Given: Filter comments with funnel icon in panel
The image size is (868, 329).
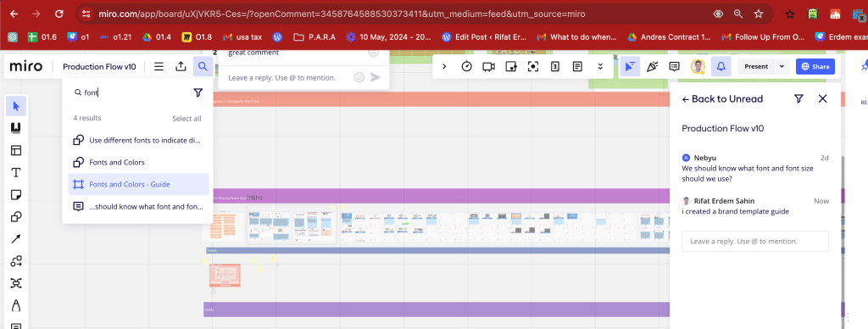Looking at the screenshot, I should click(798, 98).
